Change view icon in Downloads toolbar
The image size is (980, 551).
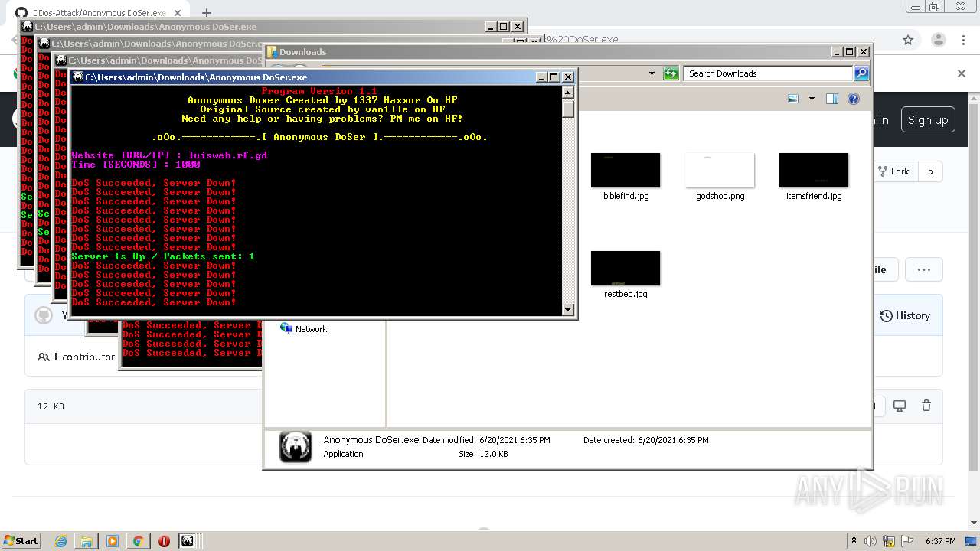click(x=793, y=99)
